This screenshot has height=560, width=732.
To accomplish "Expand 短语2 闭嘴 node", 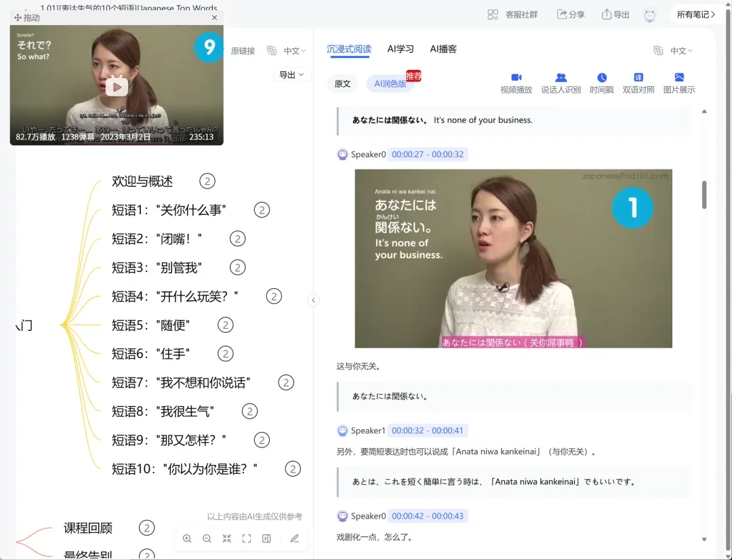I will [x=238, y=239].
